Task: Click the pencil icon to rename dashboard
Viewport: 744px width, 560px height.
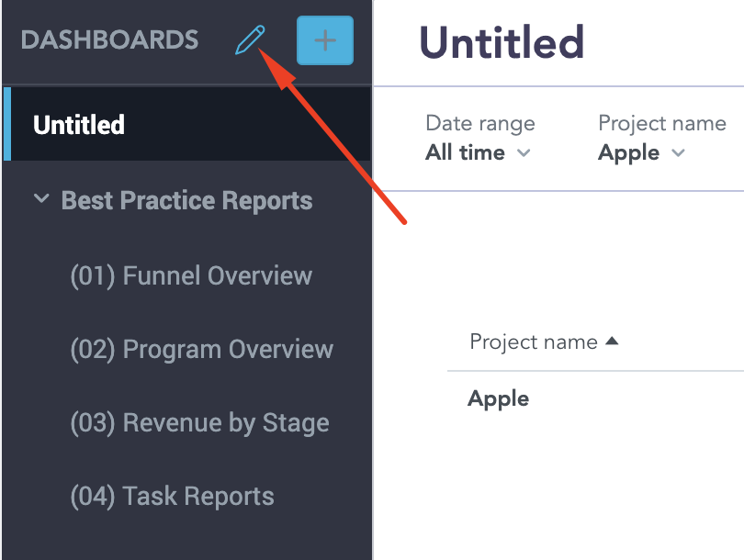Action: tap(248, 39)
